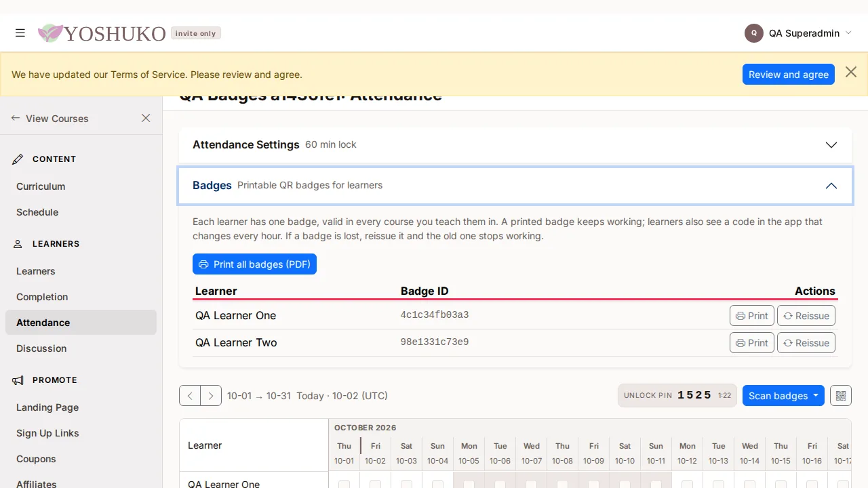
Task: Click the printer icon in Print all badges
Action: (x=203, y=264)
